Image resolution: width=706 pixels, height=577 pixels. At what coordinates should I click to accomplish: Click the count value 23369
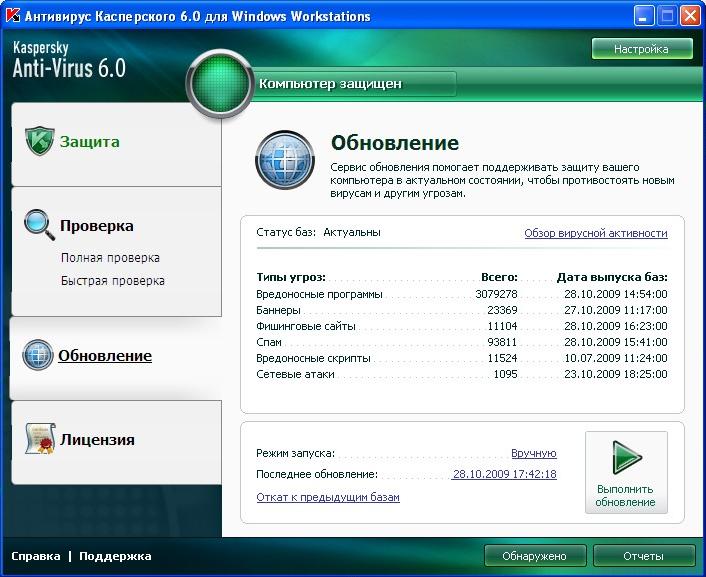tap(502, 310)
